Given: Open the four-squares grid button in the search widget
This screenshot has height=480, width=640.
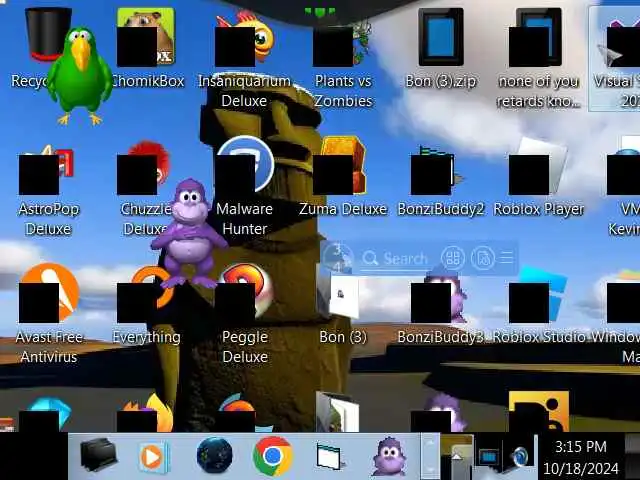Looking at the screenshot, I should [453, 258].
